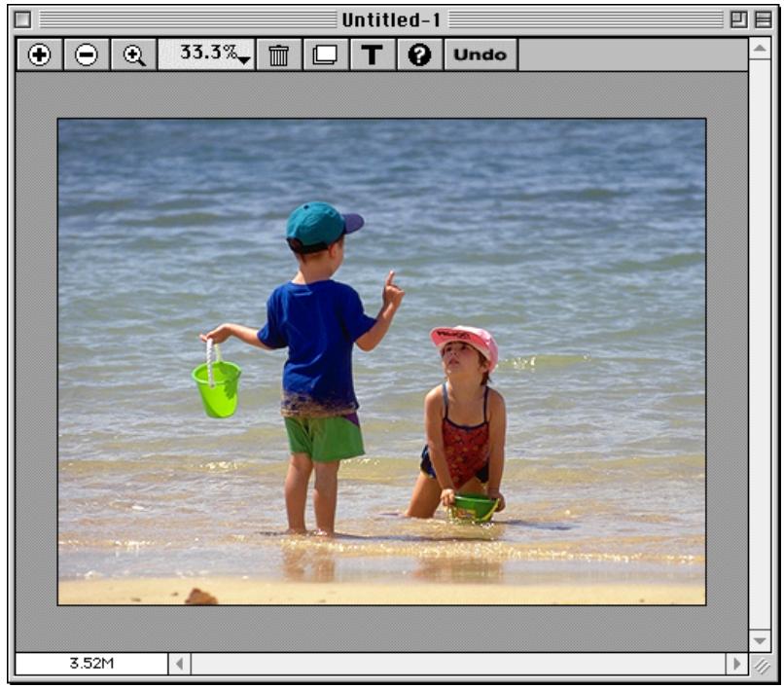784x688 pixels.
Task: Click the window zoom box in title bar
Action: [x=738, y=20]
